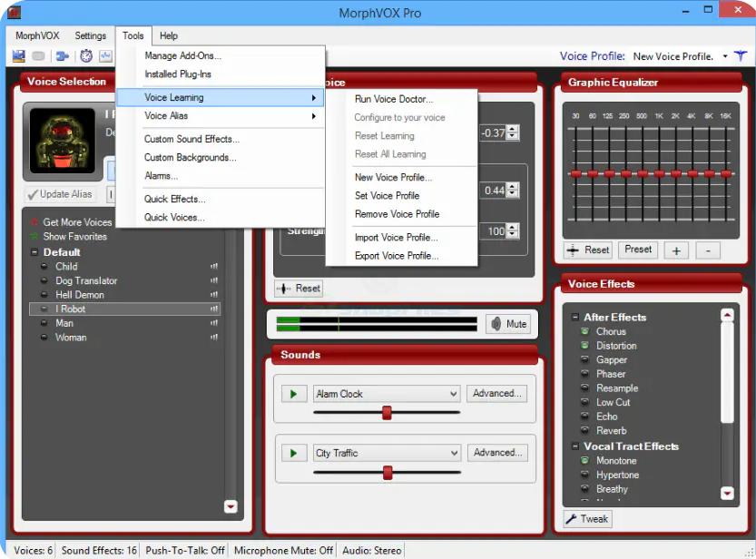Viewport: 756px width, 559px height.
Task: Click the filter icon next to Voice Profile
Action: click(741, 56)
